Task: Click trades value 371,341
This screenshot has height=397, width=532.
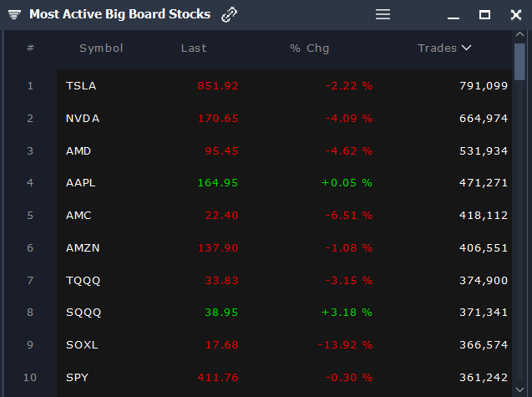Action: pyautogui.click(x=484, y=313)
